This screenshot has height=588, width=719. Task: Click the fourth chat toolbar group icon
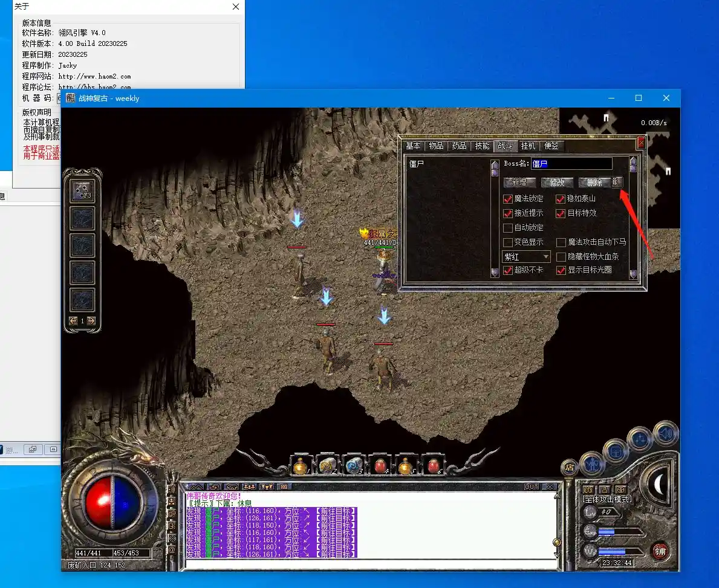tap(250, 486)
